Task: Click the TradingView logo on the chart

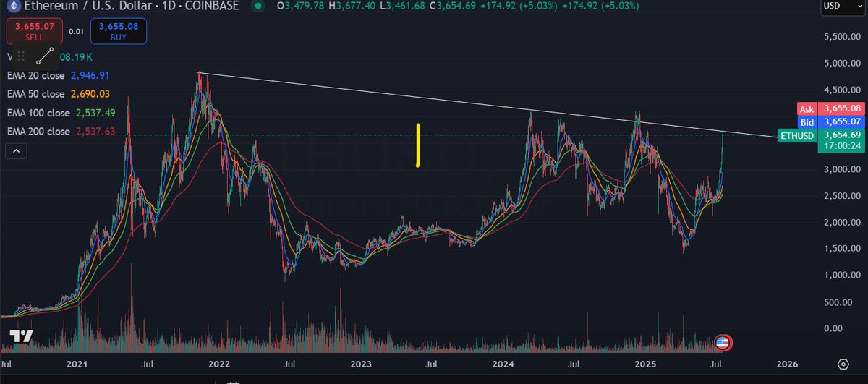Action: [20, 337]
